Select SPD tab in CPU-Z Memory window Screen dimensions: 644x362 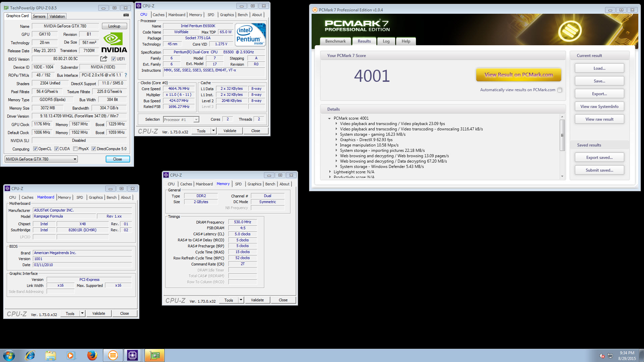(x=238, y=184)
